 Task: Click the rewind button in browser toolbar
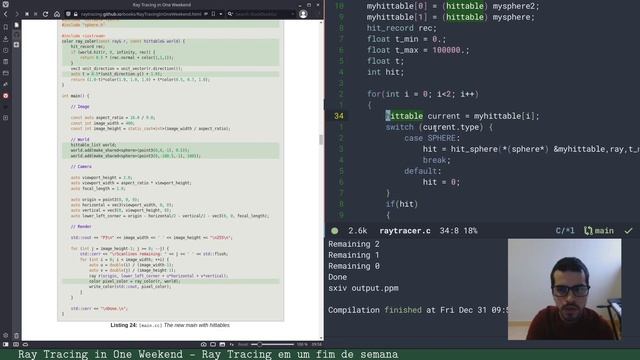coord(27,14)
